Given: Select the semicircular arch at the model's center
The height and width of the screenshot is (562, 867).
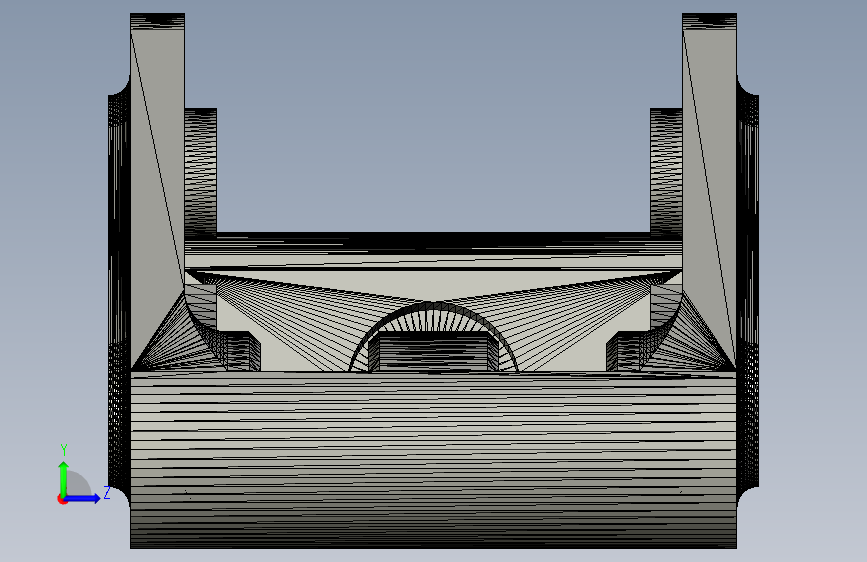Looking at the screenshot, I should pyautogui.click(x=434, y=336).
